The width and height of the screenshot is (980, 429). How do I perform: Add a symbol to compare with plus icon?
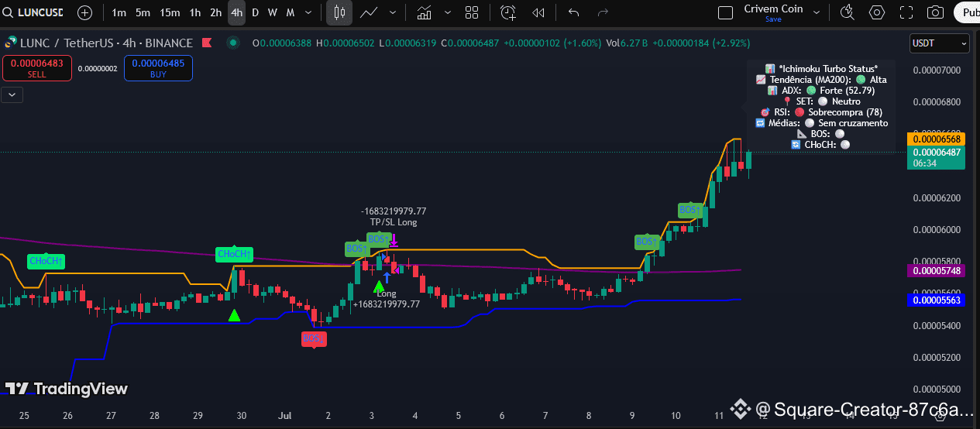pyautogui.click(x=84, y=12)
